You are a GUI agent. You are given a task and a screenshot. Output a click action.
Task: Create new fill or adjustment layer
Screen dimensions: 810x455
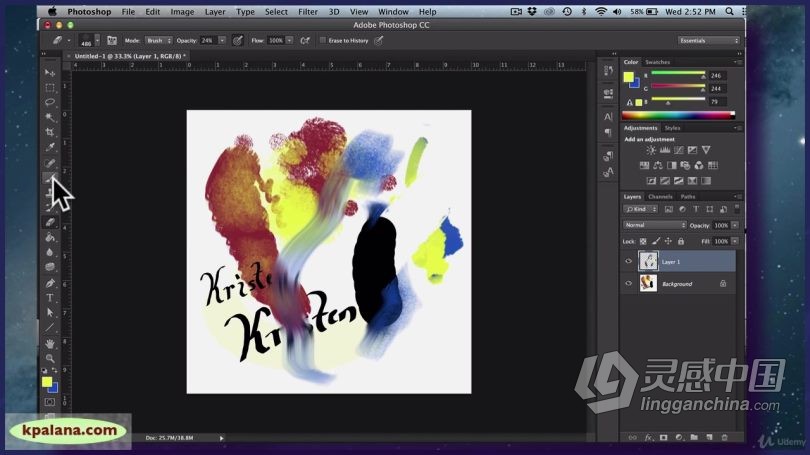click(679, 437)
